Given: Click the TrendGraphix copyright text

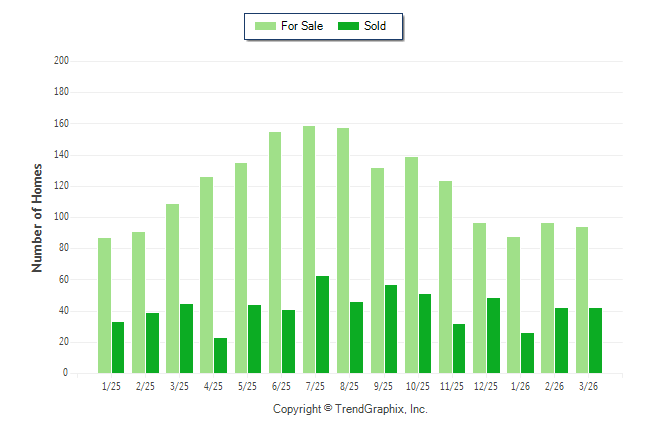Looking at the screenshot, I should coord(350,409).
